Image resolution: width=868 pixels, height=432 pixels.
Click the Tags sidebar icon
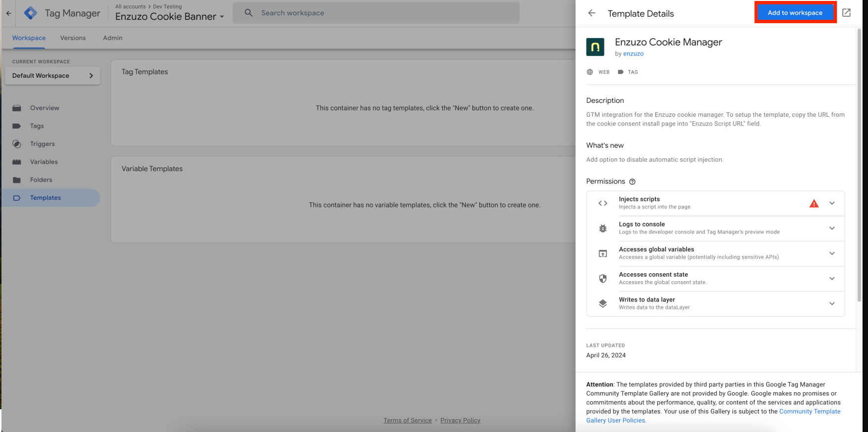[x=17, y=126]
